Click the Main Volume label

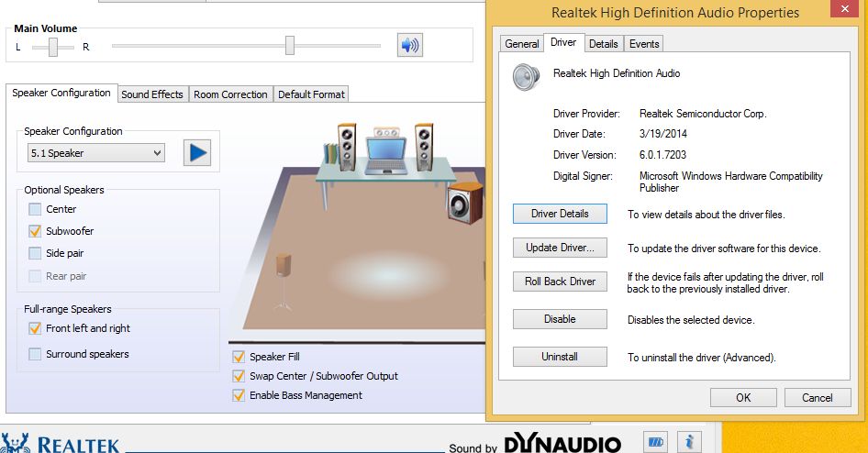pos(45,28)
